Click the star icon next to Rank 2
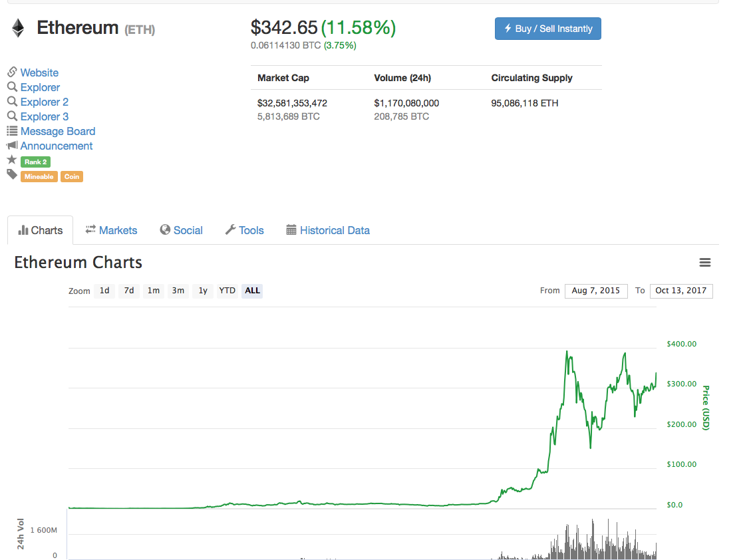This screenshot has height=560, width=751. pyautogui.click(x=12, y=160)
